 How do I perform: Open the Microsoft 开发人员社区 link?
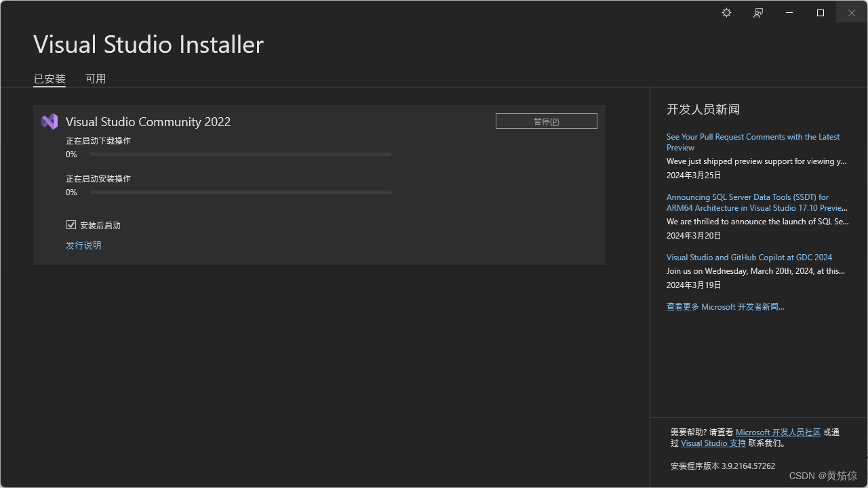coord(778,432)
